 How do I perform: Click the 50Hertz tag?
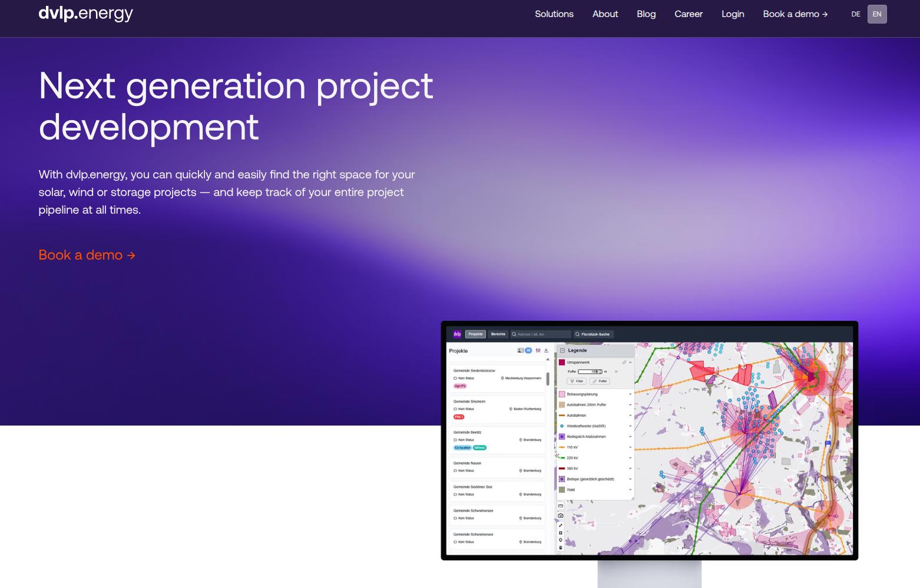[x=479, y=448]
